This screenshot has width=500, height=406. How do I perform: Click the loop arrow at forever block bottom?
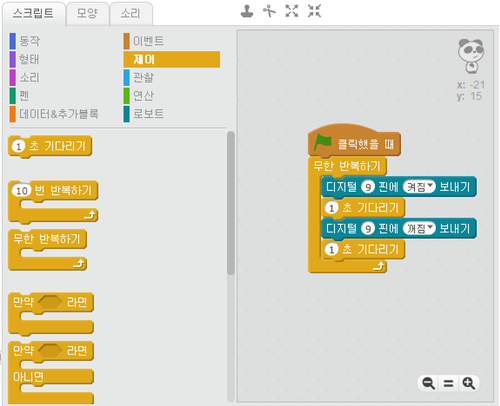tap(379, 266)
